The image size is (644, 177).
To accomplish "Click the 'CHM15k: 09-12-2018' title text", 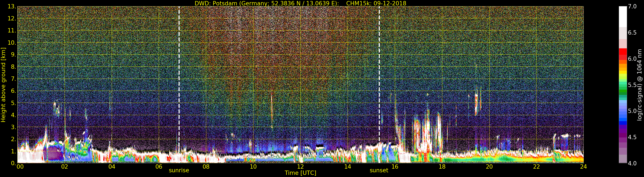I will [x=376, y=3].
